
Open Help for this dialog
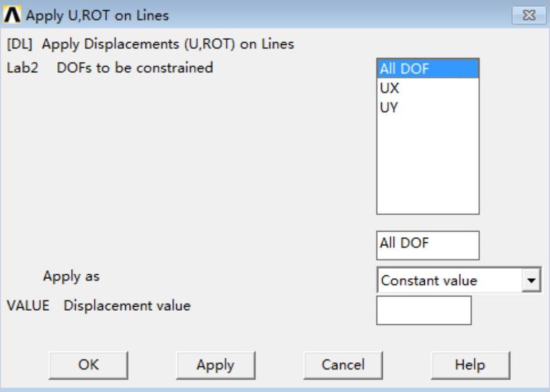click(x=470, y=365)
